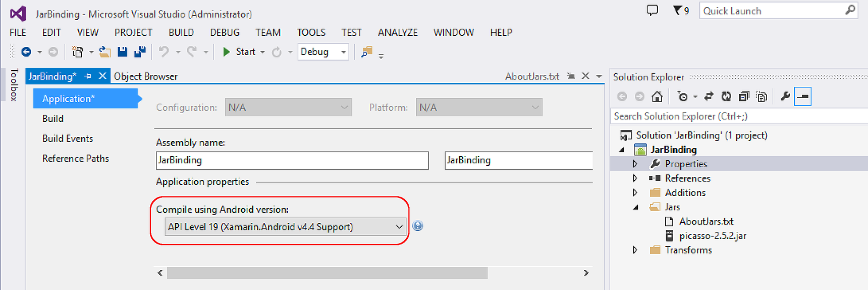Screen dimensions: 868x290
Task: Click the Save All toolbar icon
Action: [x=140, y=52]
